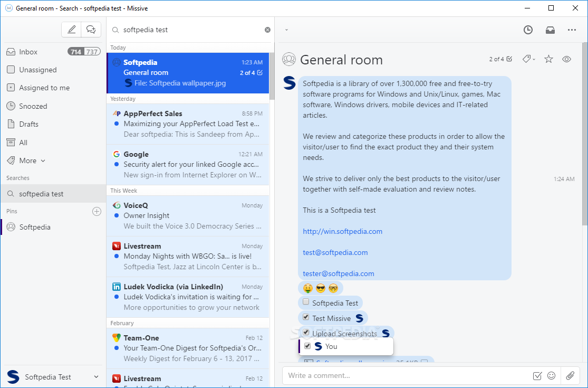588x388 pixels.
Task: Check the Softpedia Test task checkbox
Action: tap(306, 302)
